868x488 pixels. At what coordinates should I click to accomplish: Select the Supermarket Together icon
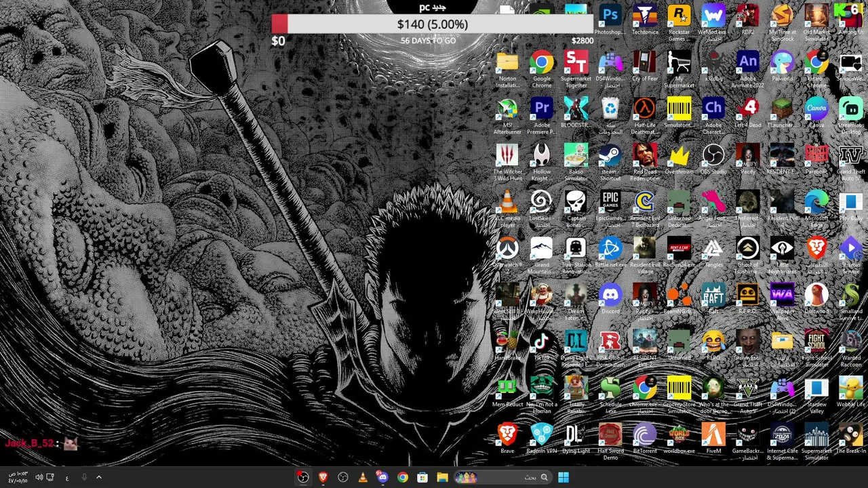click(x=576, y=70)
